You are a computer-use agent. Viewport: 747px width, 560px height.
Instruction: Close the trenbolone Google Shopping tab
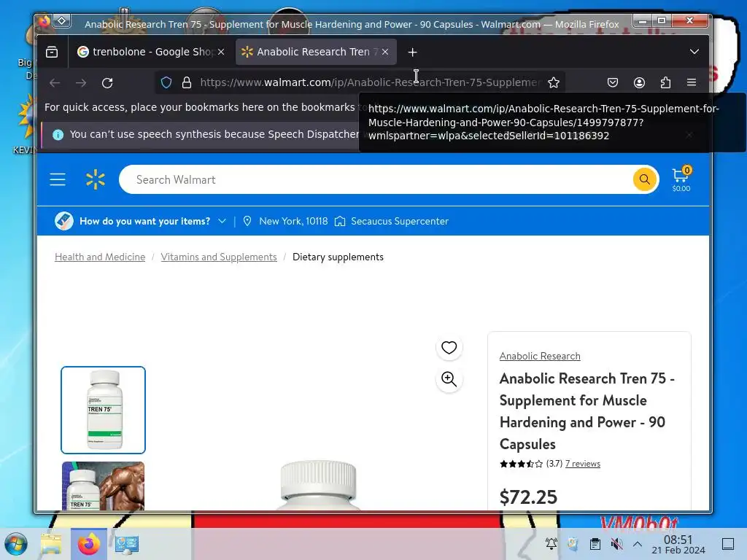tap(221, 52)
